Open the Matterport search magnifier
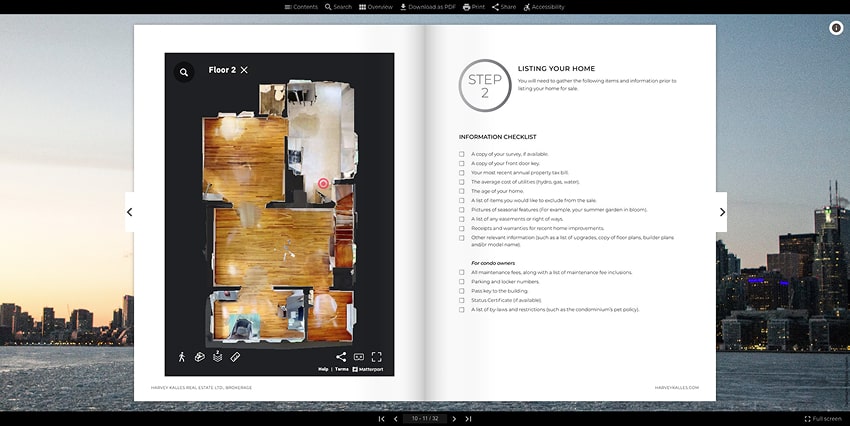The width and height of the screenshot is (850, 426). [184, 72]
